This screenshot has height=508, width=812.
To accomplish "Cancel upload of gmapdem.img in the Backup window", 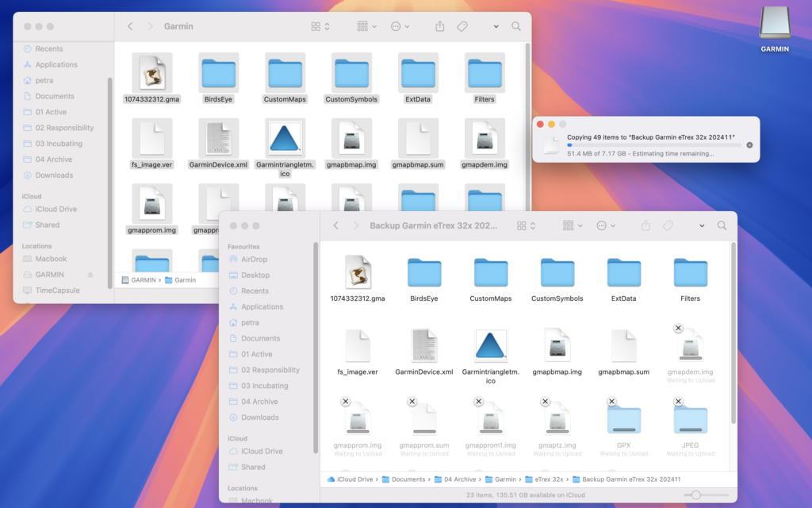I will point(678,328).
